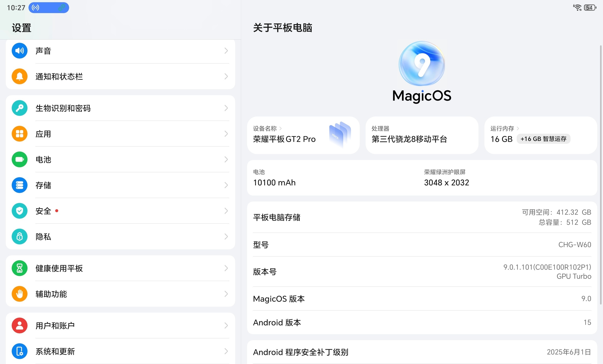This screenshot has height=364, width=603.
Task: Tap the 3048 x 2032 resolution
Action: coord(446,183)
